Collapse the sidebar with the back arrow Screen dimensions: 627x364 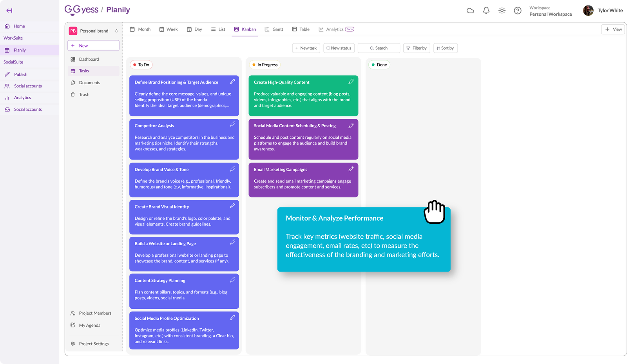[x=9, y=11]
